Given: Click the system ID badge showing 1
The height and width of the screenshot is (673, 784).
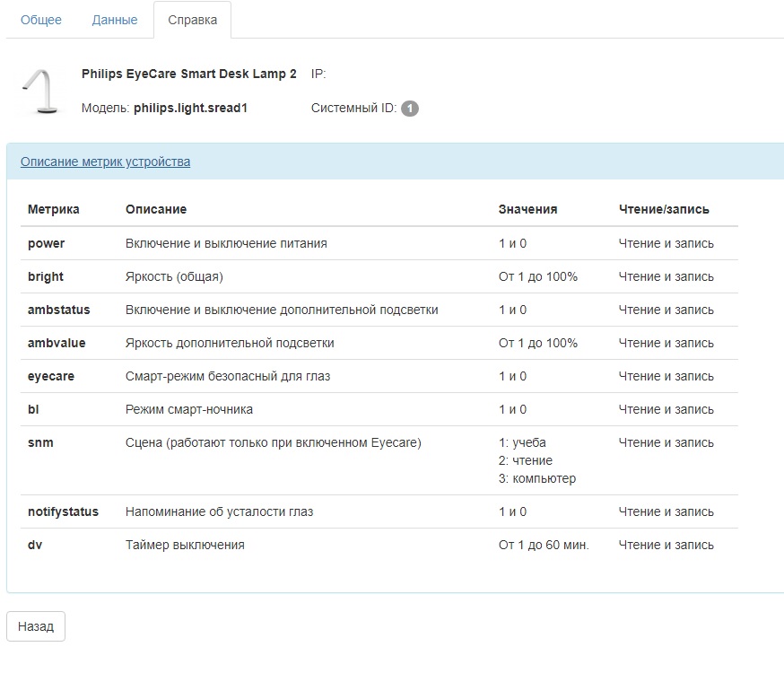Looking at the screenshot, I should 410,109.
